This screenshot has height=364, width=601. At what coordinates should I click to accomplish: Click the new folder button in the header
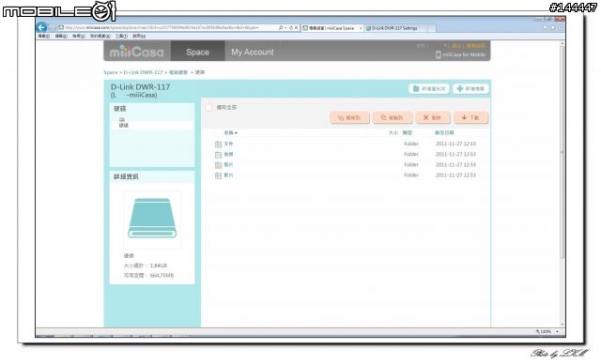click(429, 89)
